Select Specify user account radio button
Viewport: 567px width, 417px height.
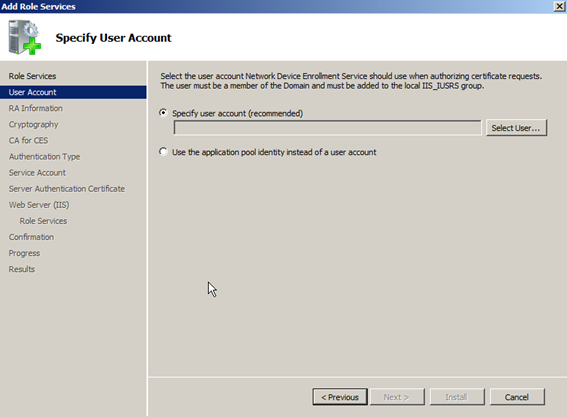click(163, 113)
